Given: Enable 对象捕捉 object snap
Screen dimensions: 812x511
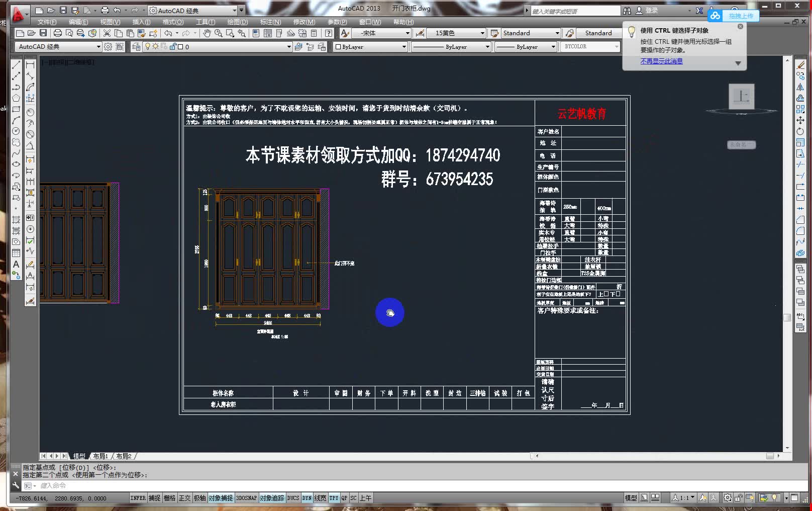Looking at the screenshot, I should coord(220,497).
